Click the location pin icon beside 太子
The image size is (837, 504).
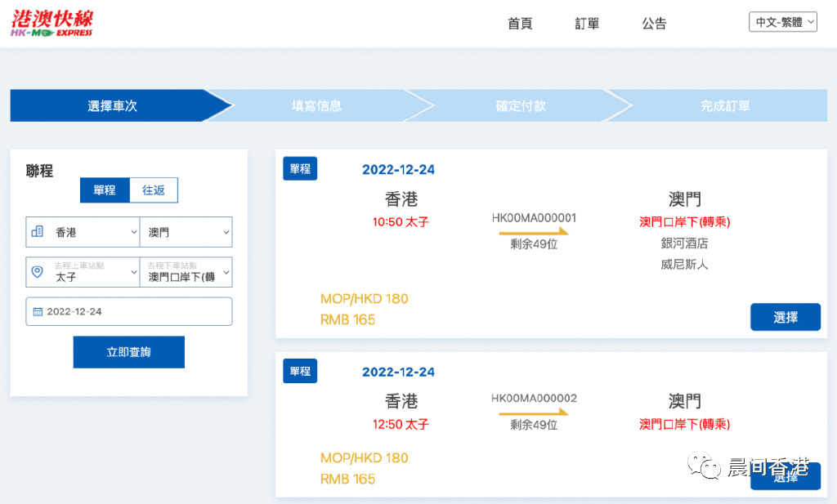[x=37, y=272]
